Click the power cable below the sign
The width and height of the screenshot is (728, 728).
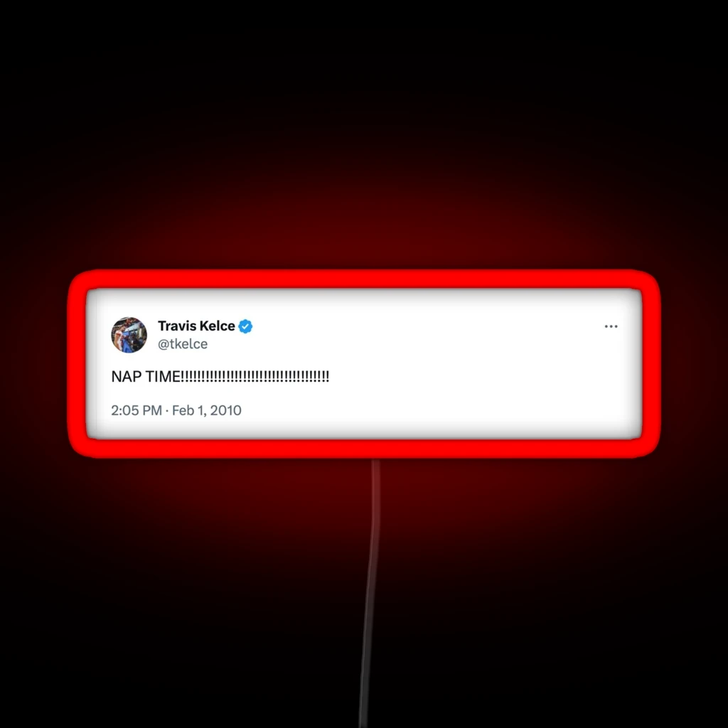coord(370,593)
